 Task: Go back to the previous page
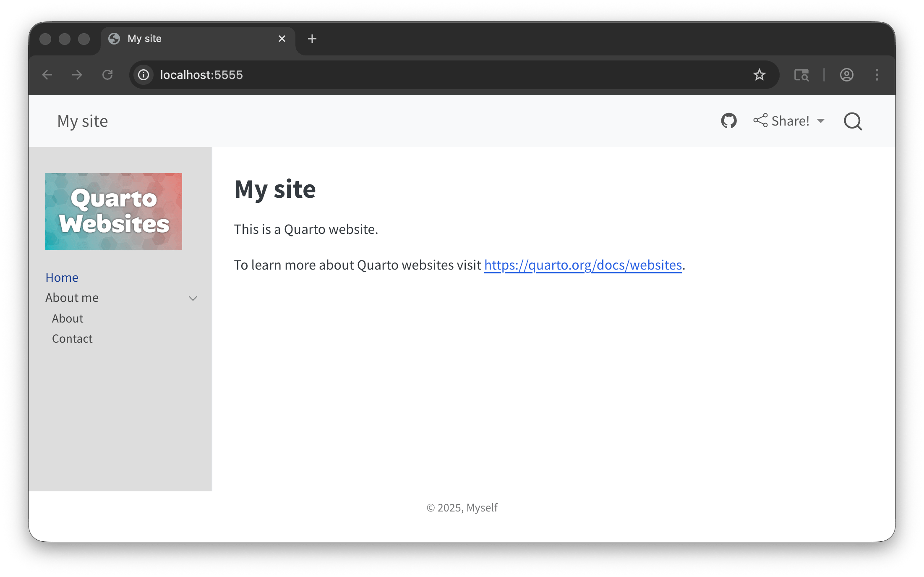pos(47,75)
